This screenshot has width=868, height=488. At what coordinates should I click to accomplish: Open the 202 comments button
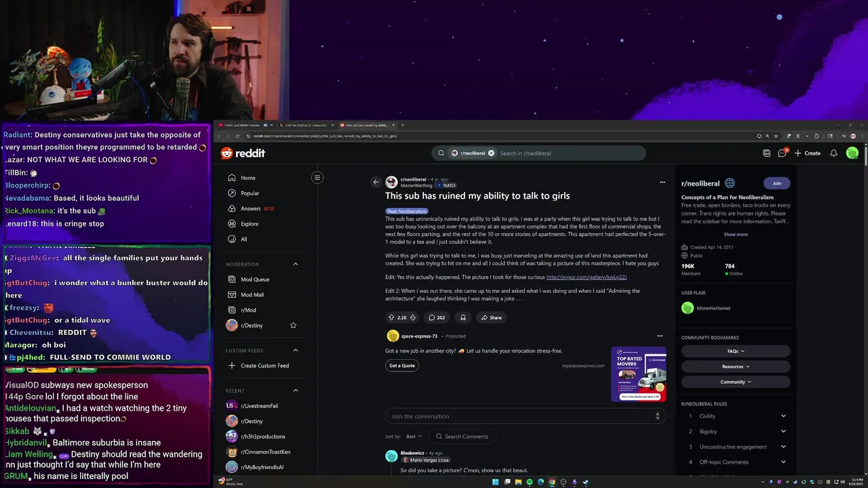436,317
